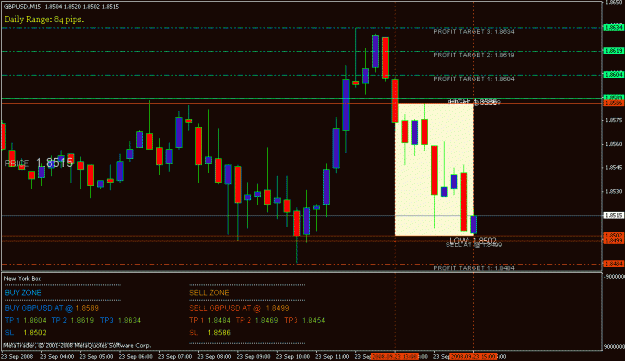The width and height of the screenshot is (625, 361).
Task: Click the 'SELL ZONE' heading
Action: (x=209, y=293)
